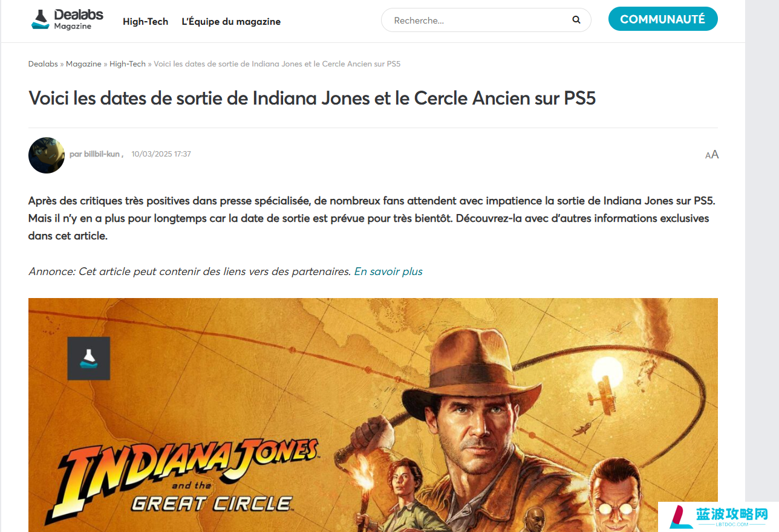Toggle the AA font size control
Image resolution: width=779 pixels, height=532 pixels.
pyautogui.click(x=712, y=155)
